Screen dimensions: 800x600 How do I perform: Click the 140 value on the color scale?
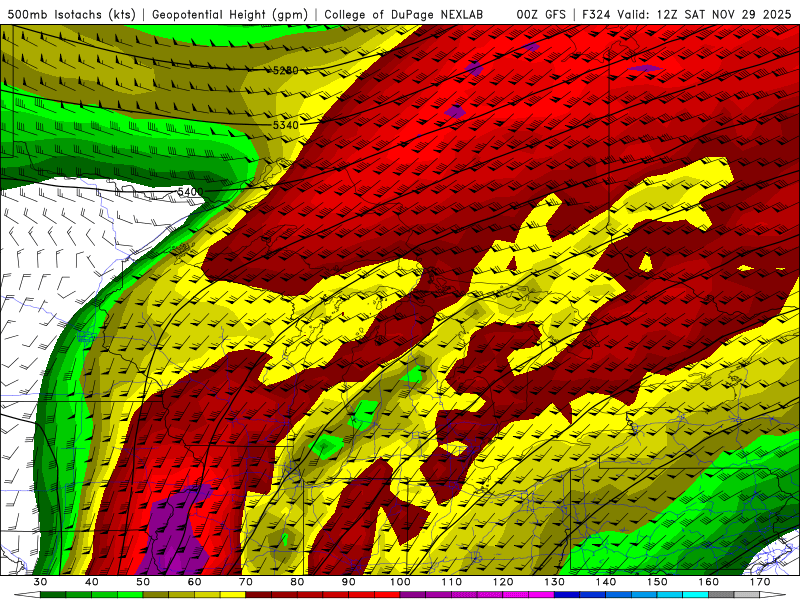606,582
